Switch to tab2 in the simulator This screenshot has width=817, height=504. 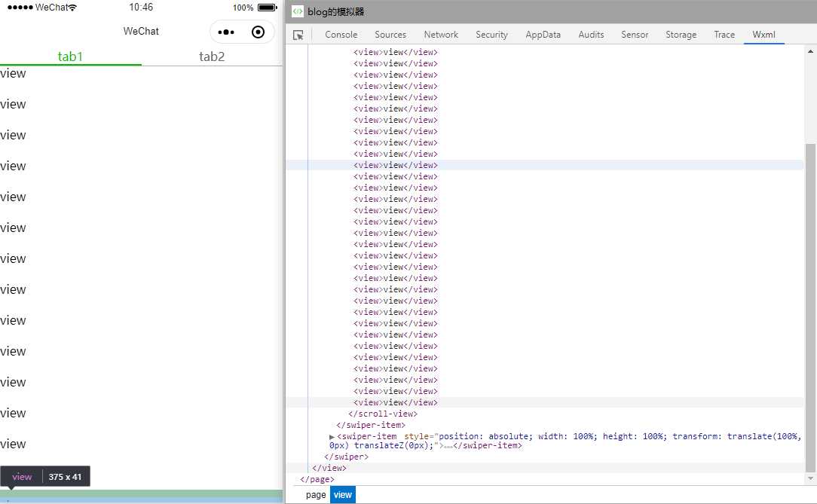pyautogui.click(x=212, y=57)
